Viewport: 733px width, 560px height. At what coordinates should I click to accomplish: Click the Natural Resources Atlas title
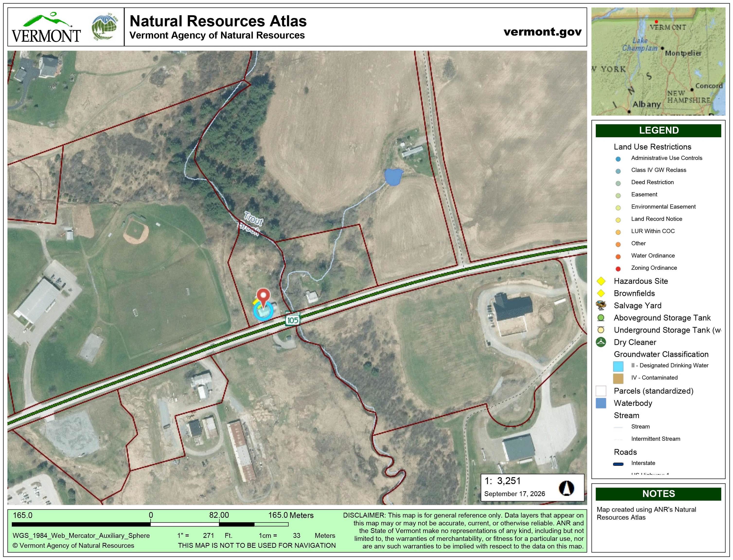(218, 21)
